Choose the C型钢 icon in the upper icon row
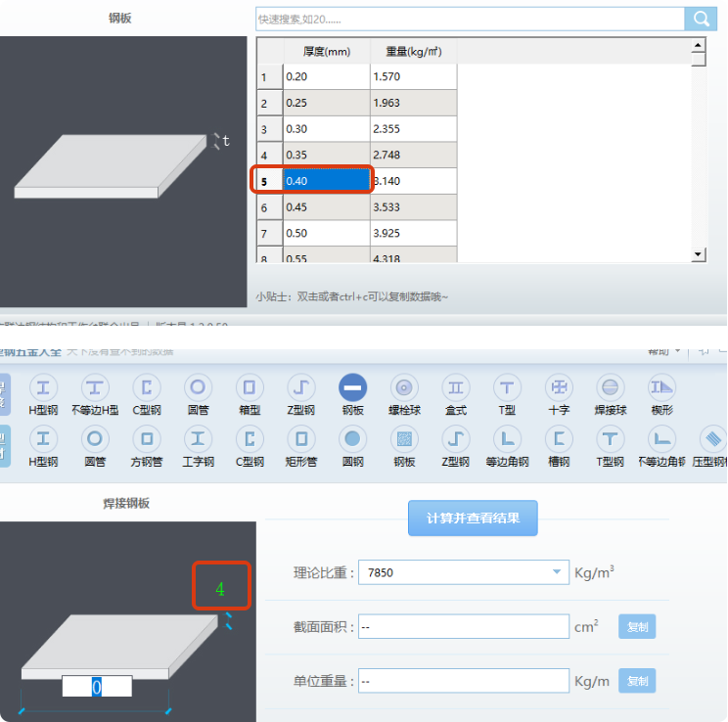728x722 pixels. [x=147, y=387]
